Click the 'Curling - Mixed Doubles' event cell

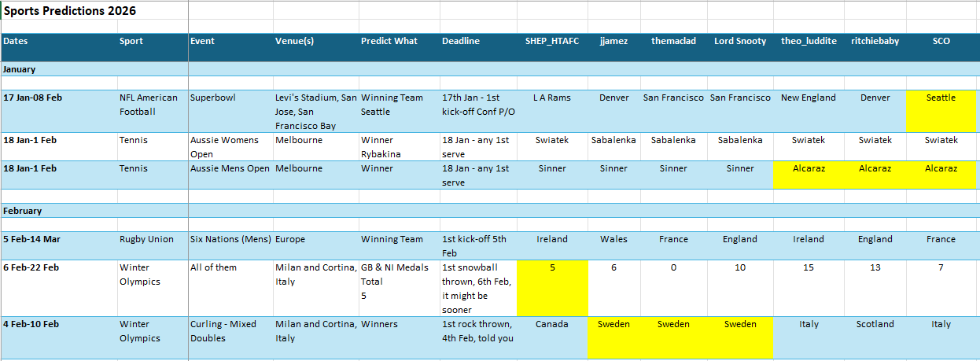(230, 337)
